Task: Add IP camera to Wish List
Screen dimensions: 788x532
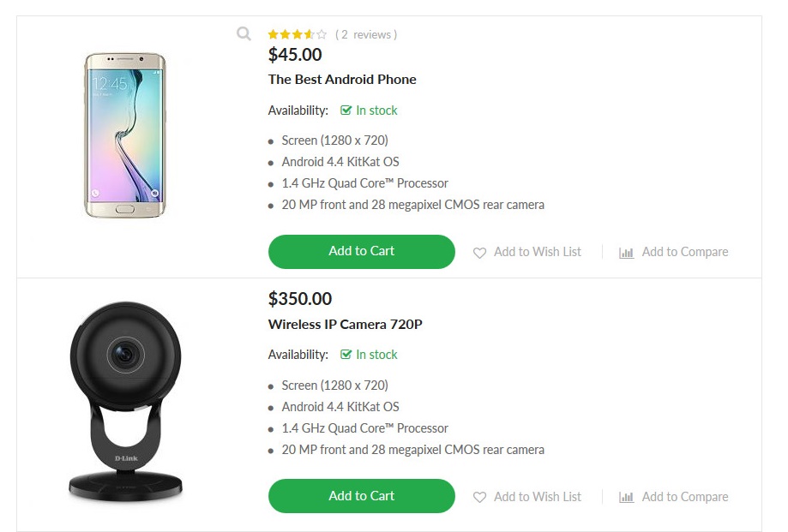Action: tap(537, 497)
